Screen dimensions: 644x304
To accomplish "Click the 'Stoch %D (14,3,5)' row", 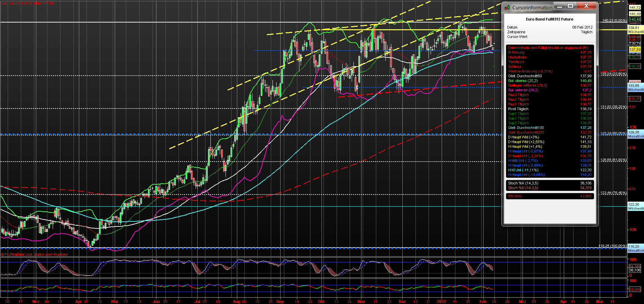I will click(550, 188).
